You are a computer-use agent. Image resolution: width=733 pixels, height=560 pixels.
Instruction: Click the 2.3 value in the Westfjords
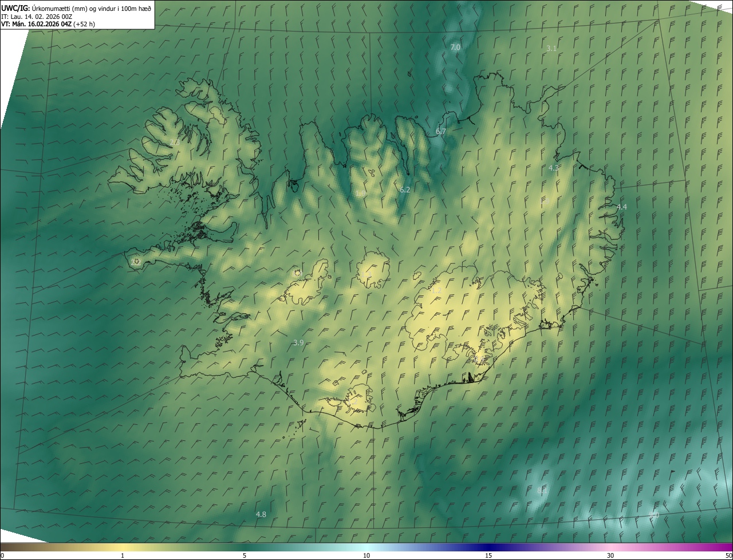(175, 142)
